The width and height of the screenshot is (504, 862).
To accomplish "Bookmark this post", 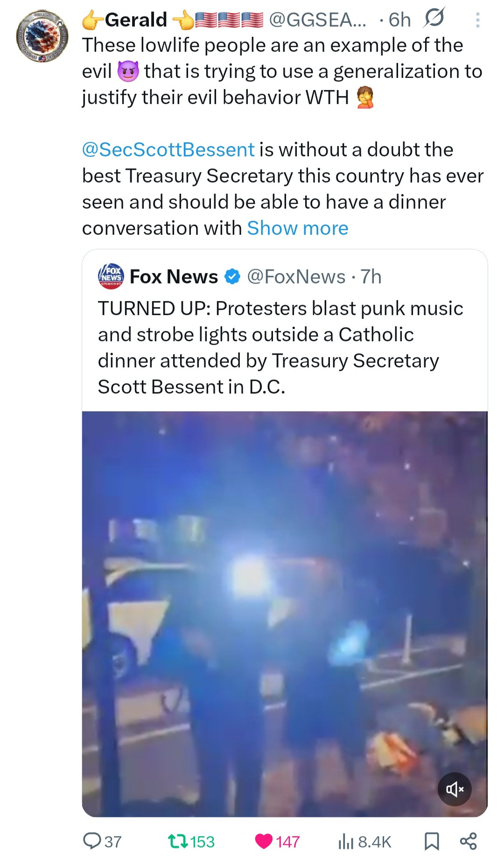I will point(432,841).
